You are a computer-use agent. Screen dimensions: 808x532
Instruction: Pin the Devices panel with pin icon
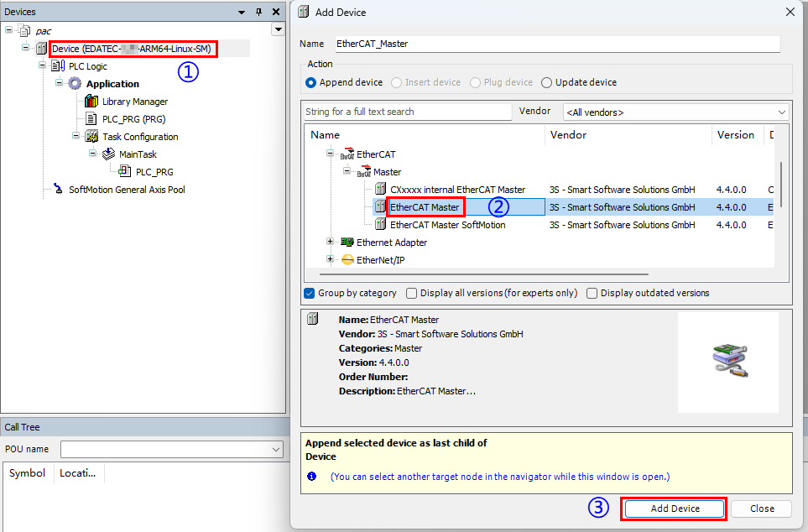click(258, 12)
